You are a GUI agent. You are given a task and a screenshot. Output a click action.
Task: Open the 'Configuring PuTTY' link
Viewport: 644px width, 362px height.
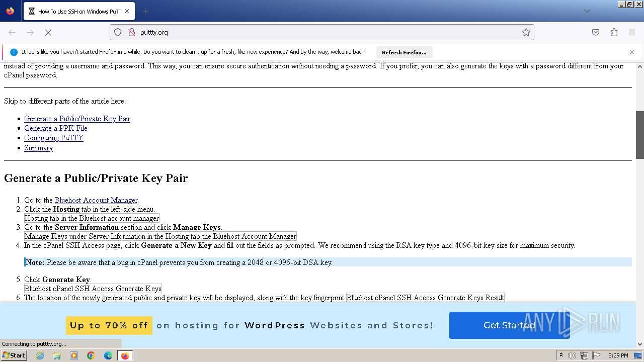click(x=54, y=138)
